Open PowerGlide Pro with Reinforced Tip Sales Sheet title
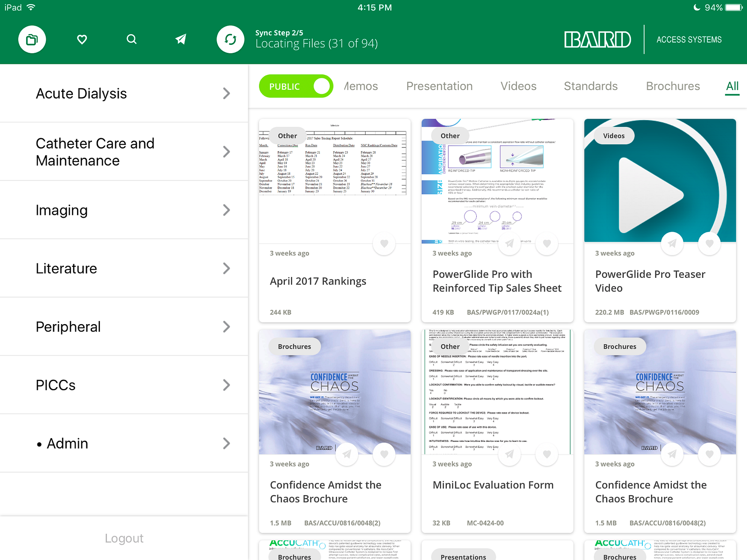Viewport: 747px width, 560px height. pyautogui.click(x=497, y=281)
